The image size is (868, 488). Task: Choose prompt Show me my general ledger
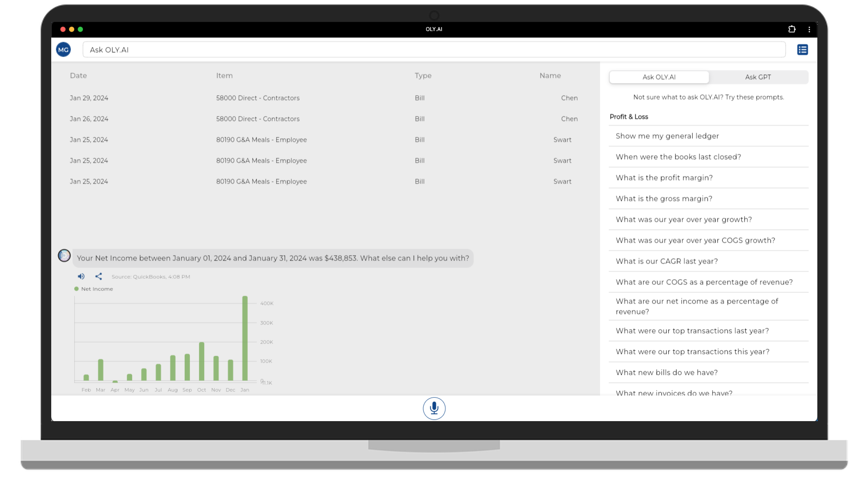[667, 136]
